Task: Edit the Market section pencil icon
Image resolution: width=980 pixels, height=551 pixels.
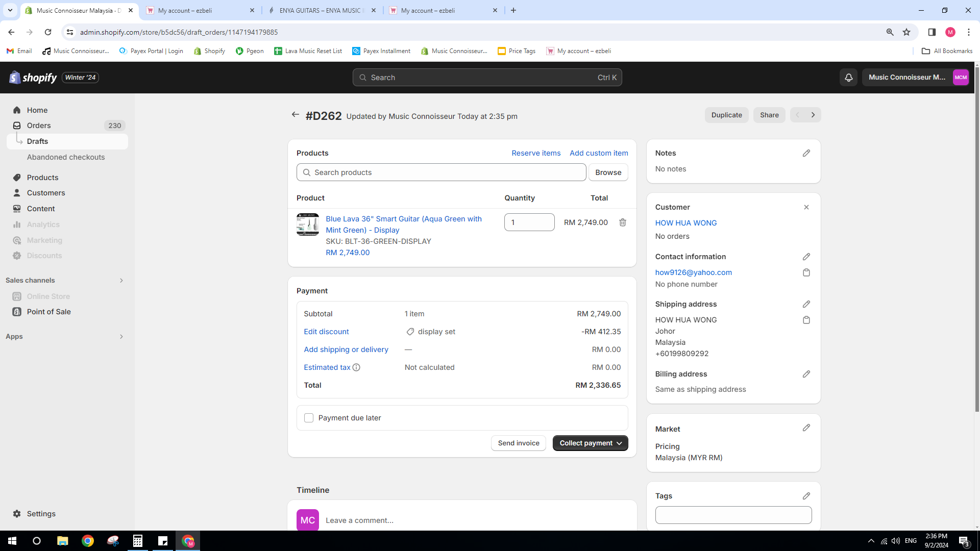Action: (806, 428)
